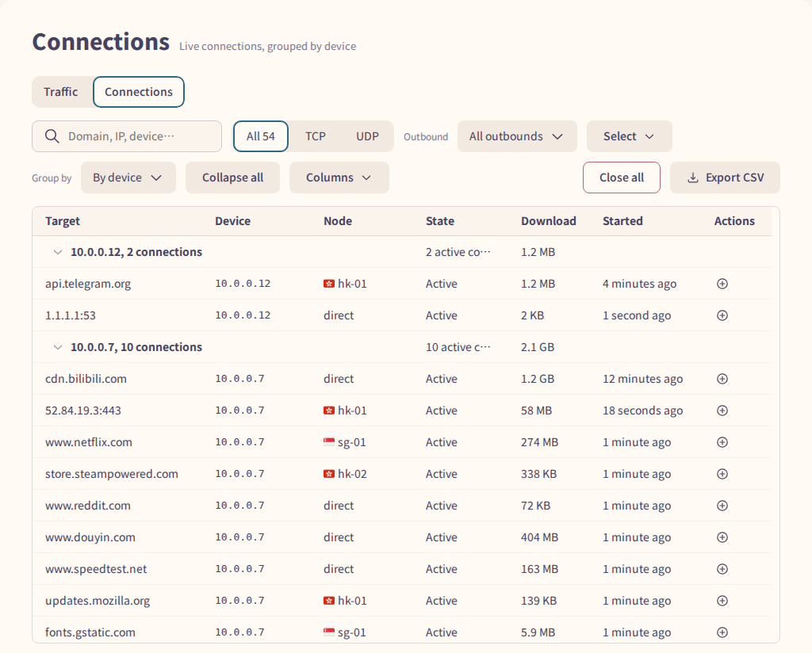The height and width of the screenshot is (653, 812).
Task: Click the Collapse all button
Action: click(232, 178)
